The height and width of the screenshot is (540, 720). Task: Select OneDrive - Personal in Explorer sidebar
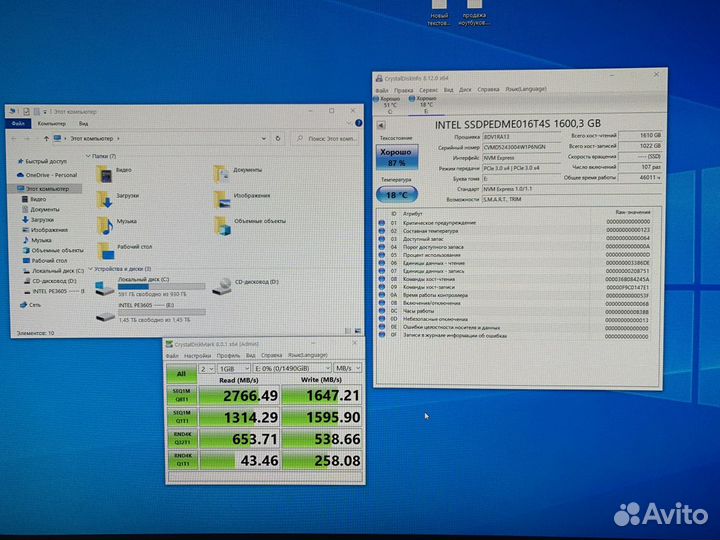coord(47,175)
